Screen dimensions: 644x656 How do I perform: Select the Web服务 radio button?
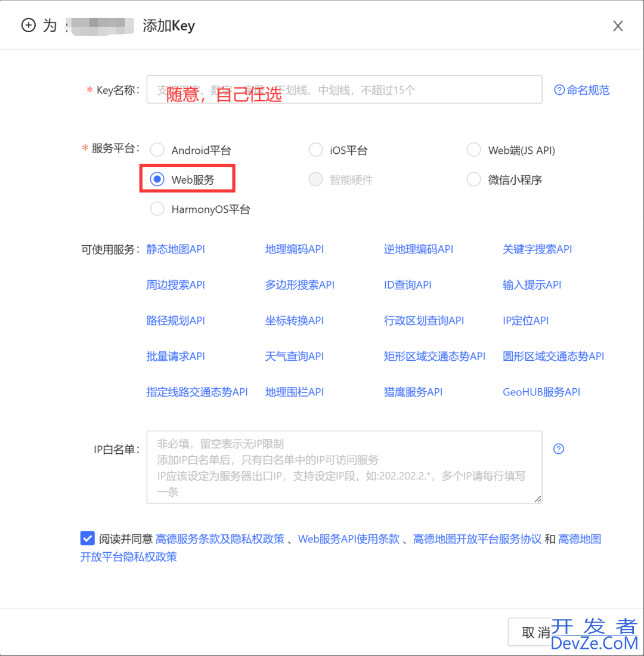[x=157, y=180]
